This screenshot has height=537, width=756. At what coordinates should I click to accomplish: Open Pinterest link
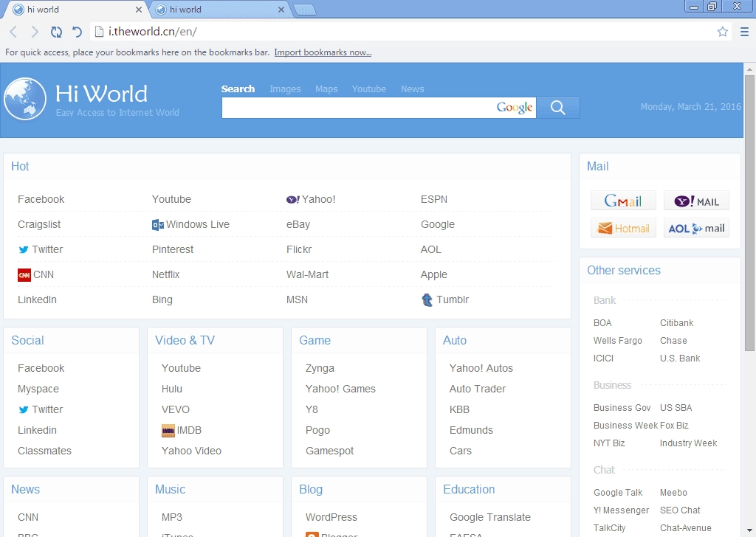tap(173, 249)
